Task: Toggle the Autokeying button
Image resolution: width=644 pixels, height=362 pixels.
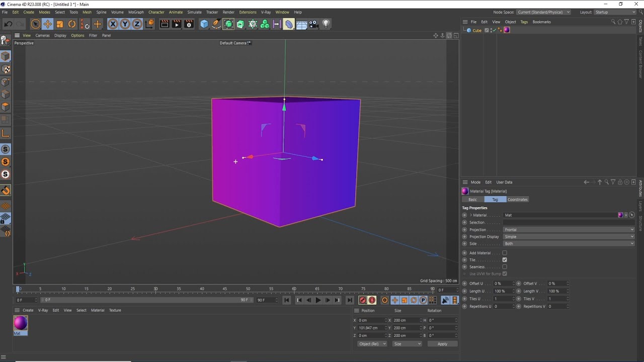Action: click(x=372, y=300)
